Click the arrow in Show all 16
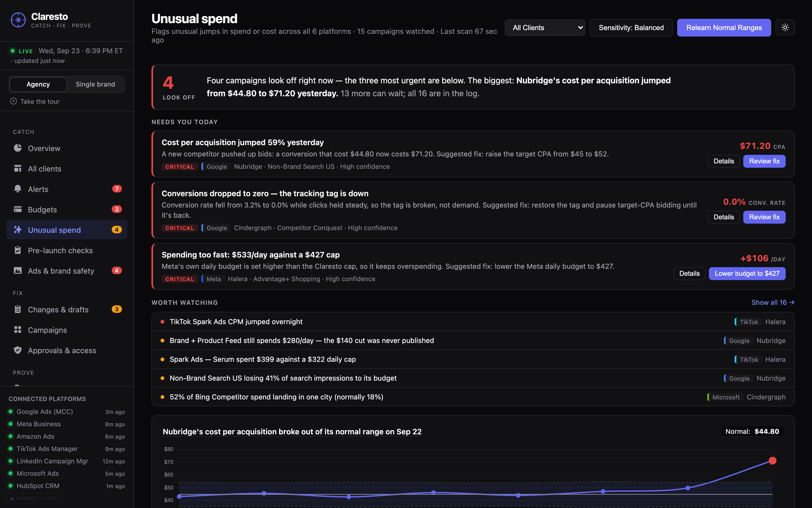 792,302
